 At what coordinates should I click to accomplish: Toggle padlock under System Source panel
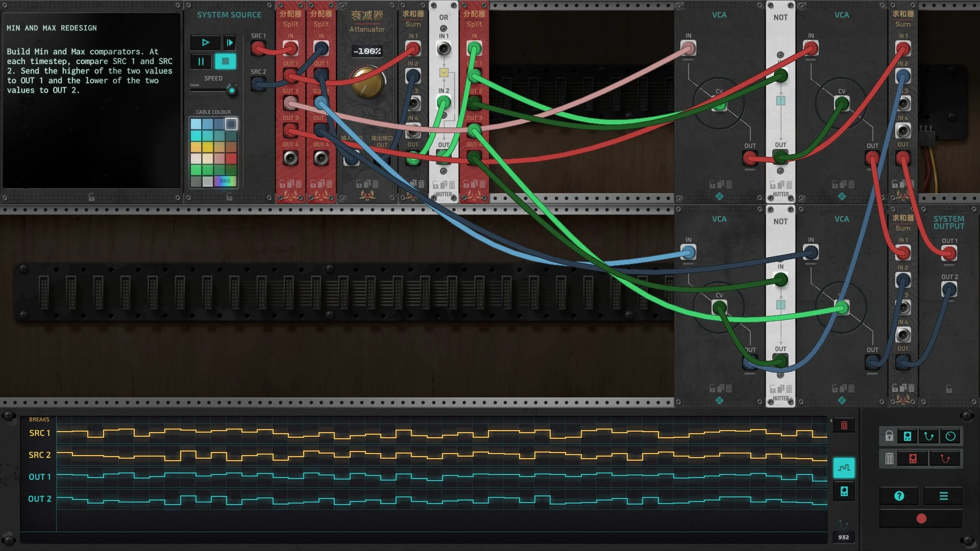pos(229,197)
